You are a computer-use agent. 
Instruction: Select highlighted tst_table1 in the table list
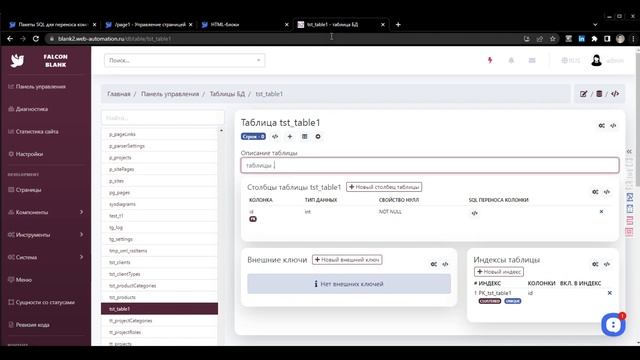tap(159, 309)
